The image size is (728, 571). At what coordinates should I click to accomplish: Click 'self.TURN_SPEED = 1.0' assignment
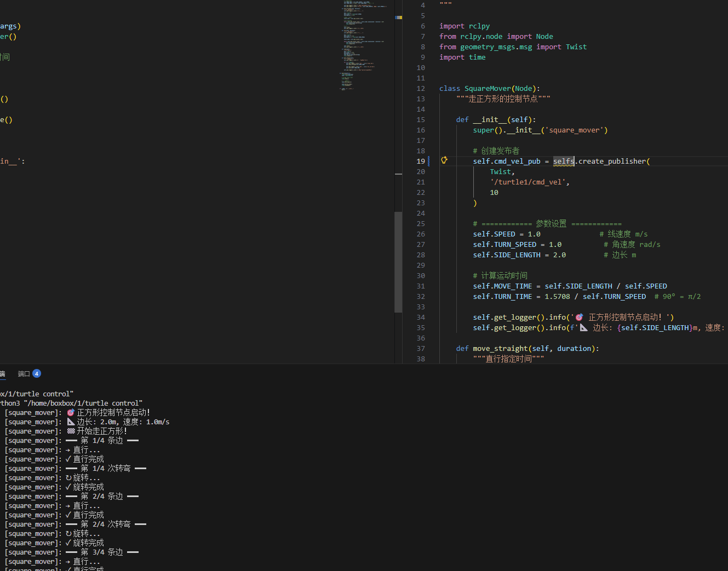(x=517, y=245)
